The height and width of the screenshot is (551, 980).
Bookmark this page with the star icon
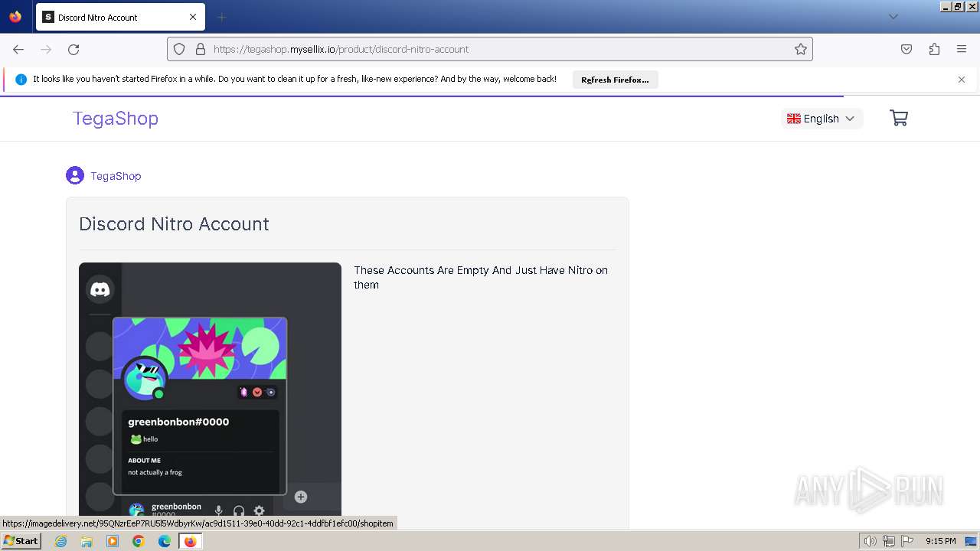[801, 49]
